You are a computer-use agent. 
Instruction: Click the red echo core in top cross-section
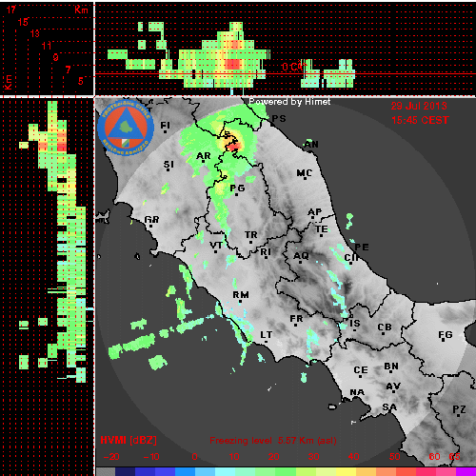coord(233,64)
